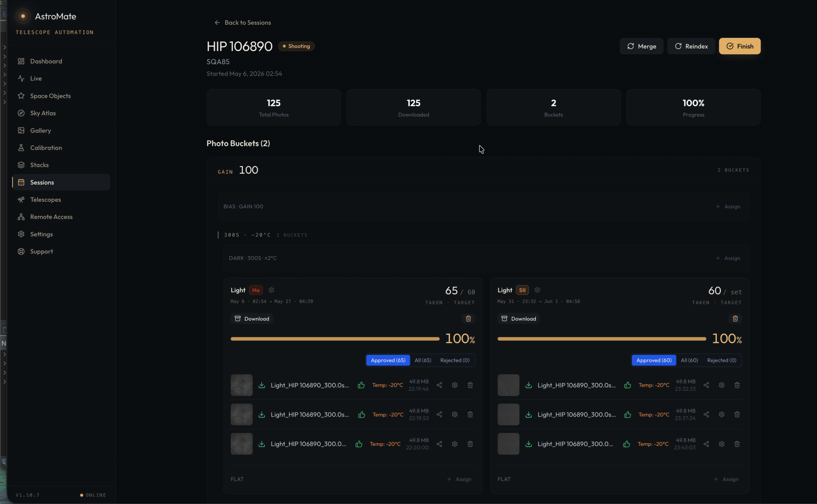
Task: Delete the third SII light frame
Action: [x=737, y=444]
